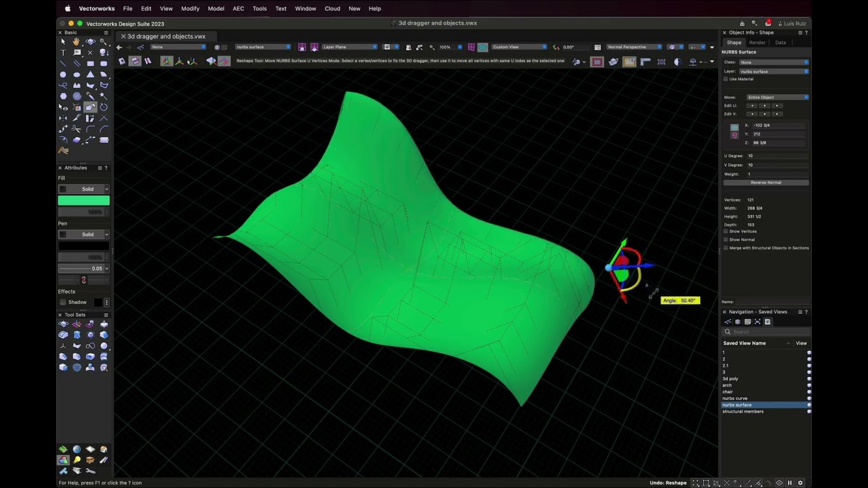Viewport: 868px width, 488px height.
Task: Select the Triangle tool
Action: (x=90, y=75)
